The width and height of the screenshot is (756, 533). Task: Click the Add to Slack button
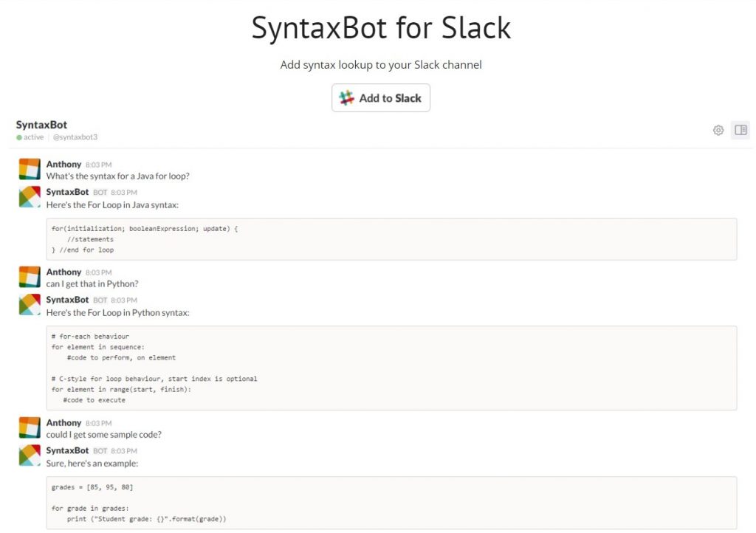point(380,98)
